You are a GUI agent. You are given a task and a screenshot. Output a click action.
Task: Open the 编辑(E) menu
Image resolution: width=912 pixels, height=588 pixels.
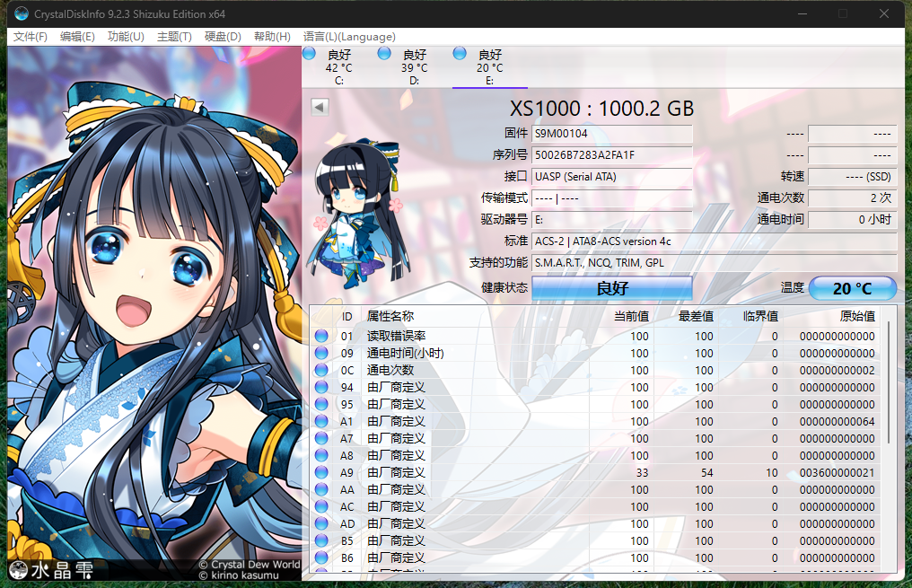coord(77,37)
